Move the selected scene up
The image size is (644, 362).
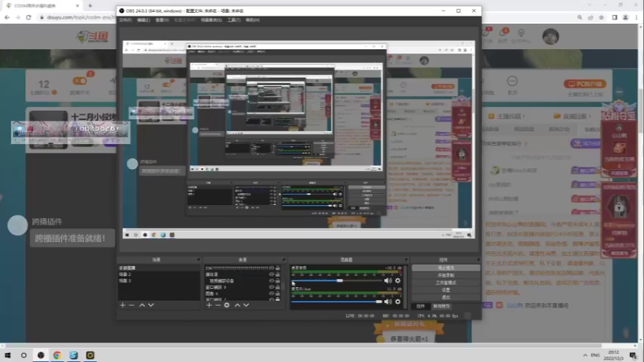coord(142,305)
